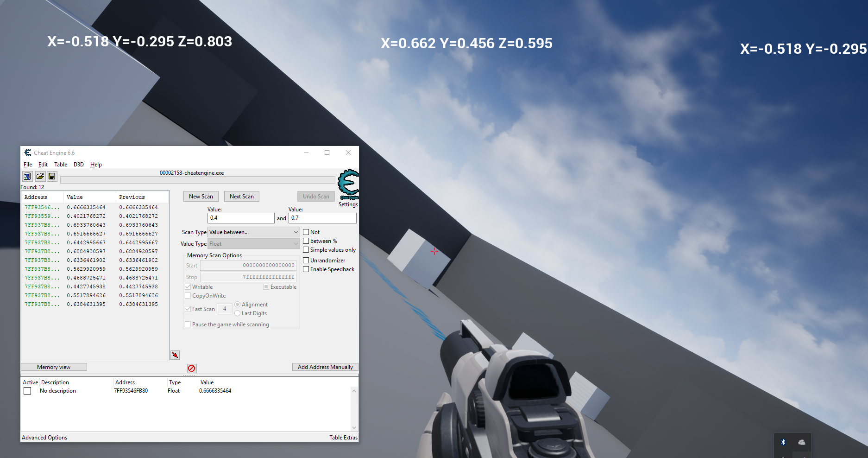Expand the Advanced Options panel

[44, 438]
